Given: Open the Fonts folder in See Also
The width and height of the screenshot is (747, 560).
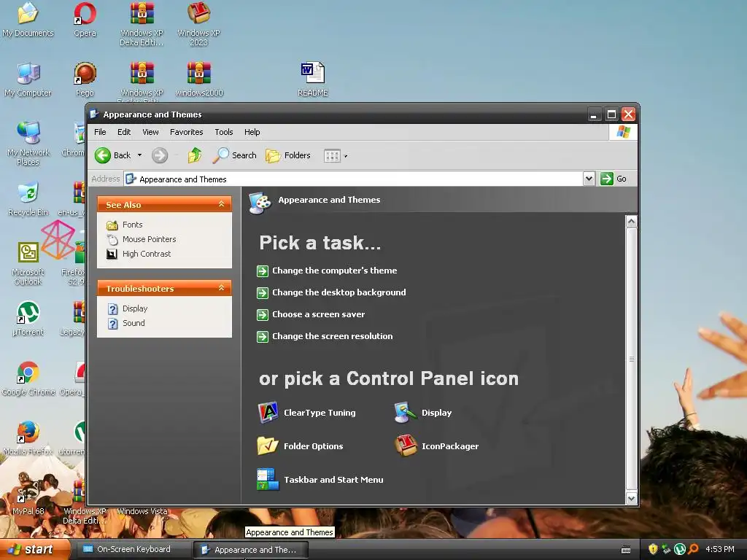Looking at the screenshot, I should pyautogui.click(x=125, y=225).
